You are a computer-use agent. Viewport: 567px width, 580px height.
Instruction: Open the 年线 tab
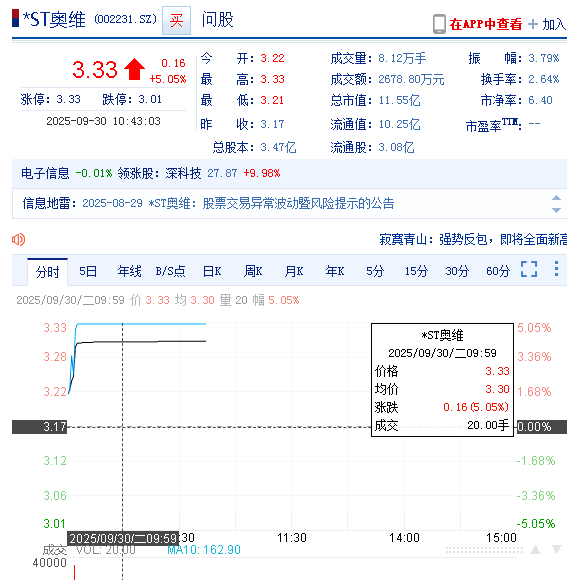pyautogui.click(x=129, y=272)
